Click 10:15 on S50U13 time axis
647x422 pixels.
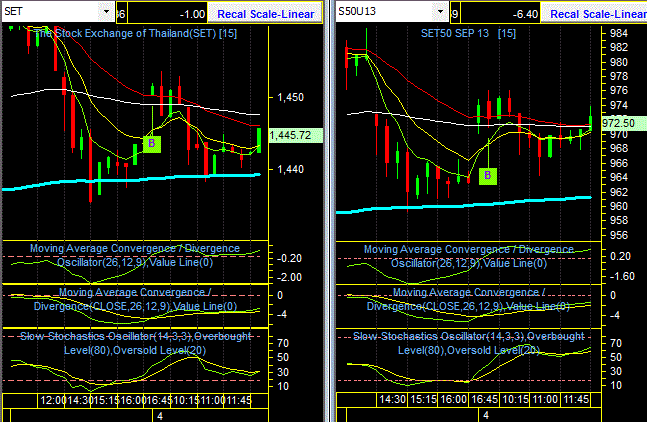[x=515, y=399]
